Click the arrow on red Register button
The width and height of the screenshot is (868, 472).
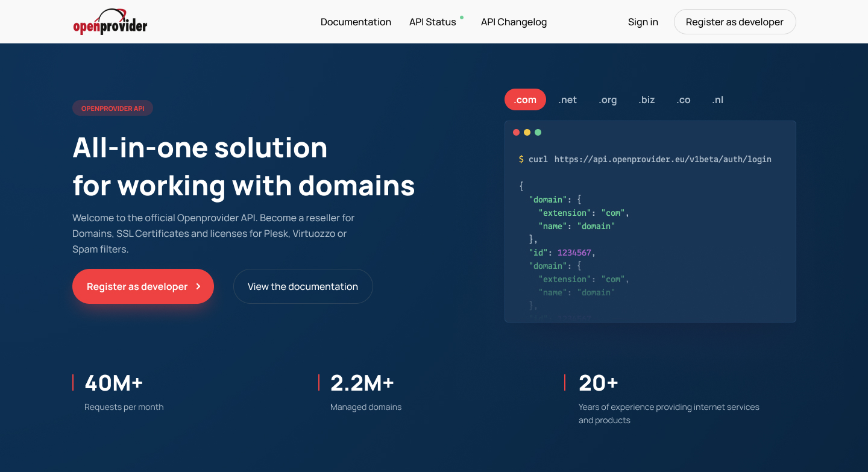(x=198, y=287)
